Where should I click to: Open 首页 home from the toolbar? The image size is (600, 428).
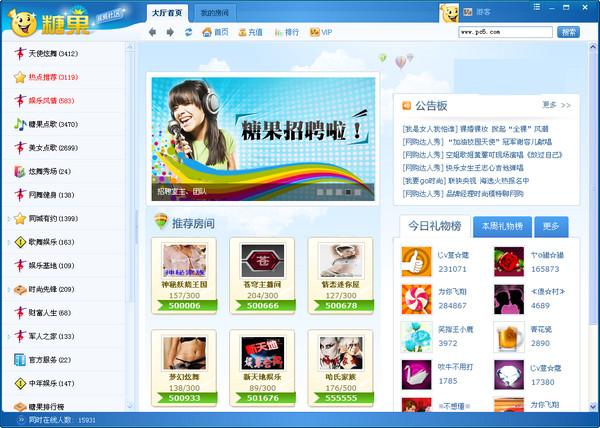click(x=215, y=32)
